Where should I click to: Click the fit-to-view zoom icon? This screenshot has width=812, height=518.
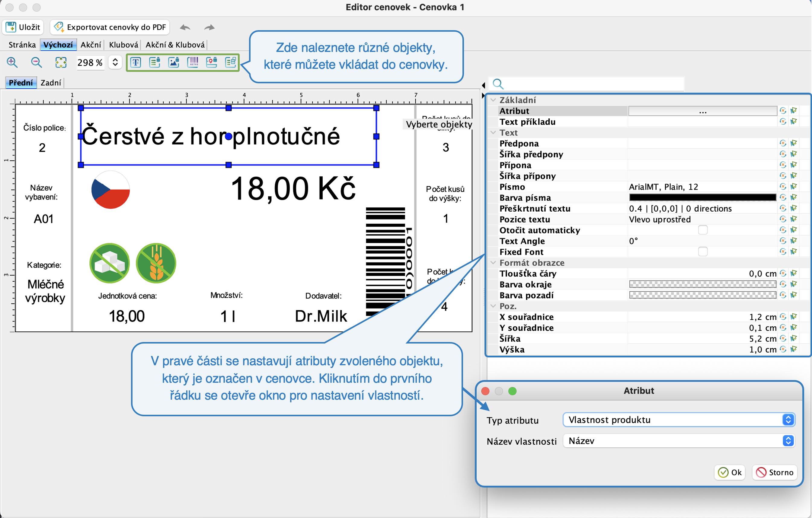coord(61,62)
